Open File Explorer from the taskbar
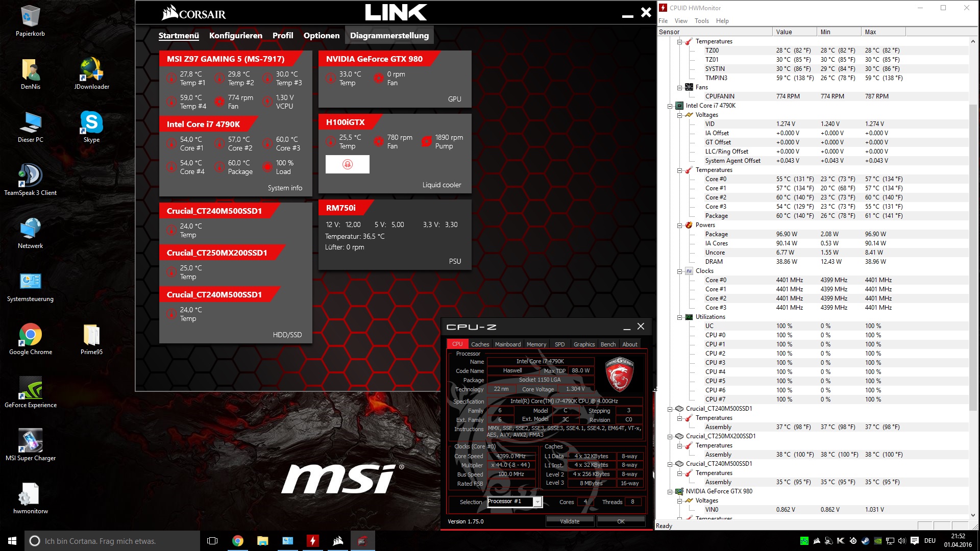Image resolution: width=980 pixels, height=551 pixels. coord(263,541)
